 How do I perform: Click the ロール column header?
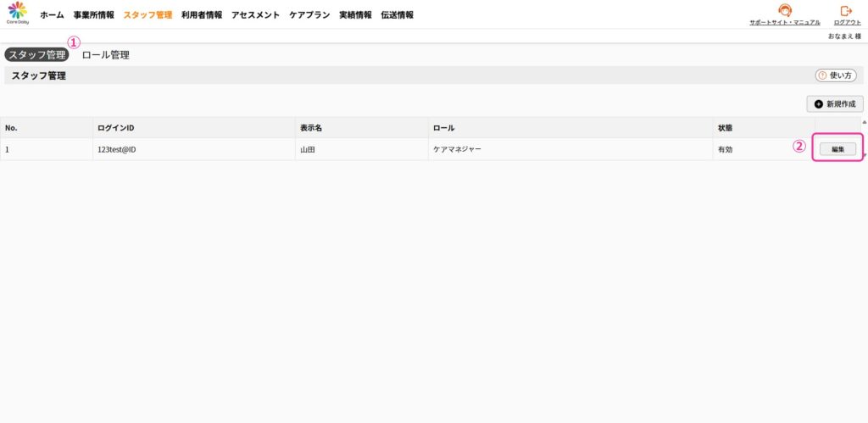(x=443, y=128)
